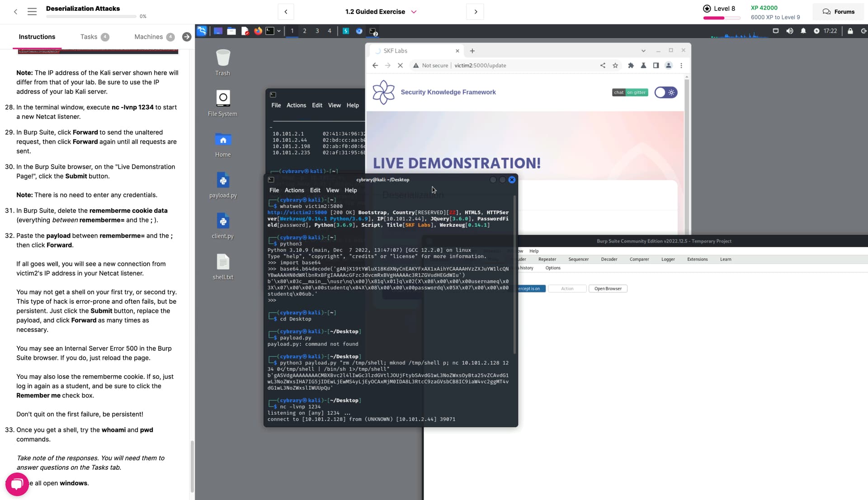Image resolution: width=868 pixels, height=500 pixels.
Task: Open the Kali applications menu icon
Action: [x=202, y=31]
